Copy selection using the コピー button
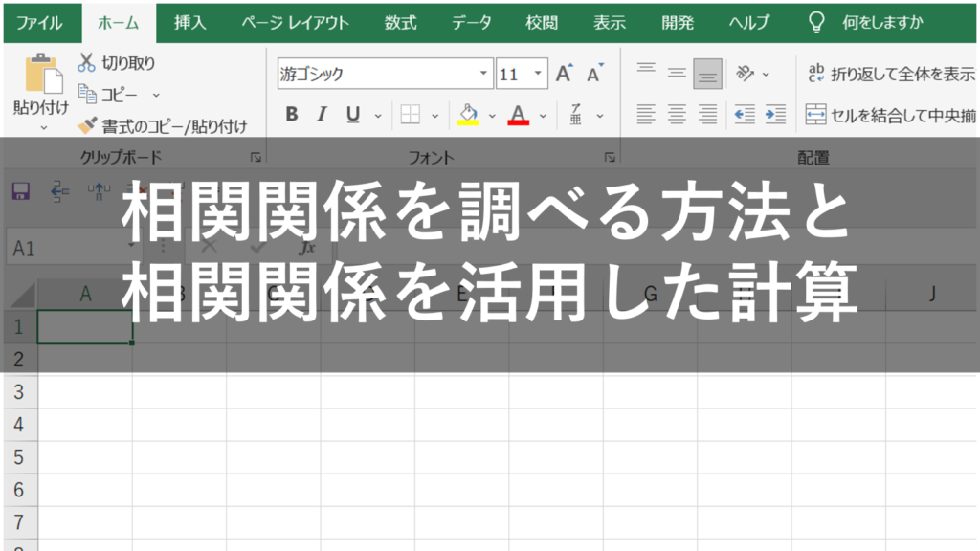Viewport: 980px width, 551px height. tap(107, 95)
